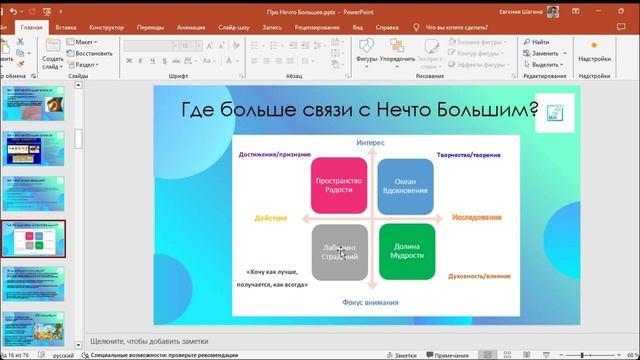This screenshot has height=360, width=640.
Task: Decrease font size with the smaller A icon
Action: [x=222, y=46]
